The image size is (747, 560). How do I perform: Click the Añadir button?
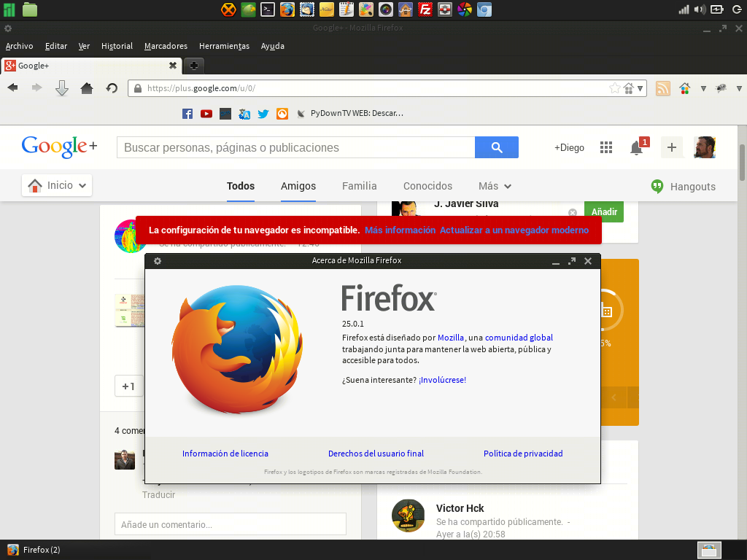[604, 211]
